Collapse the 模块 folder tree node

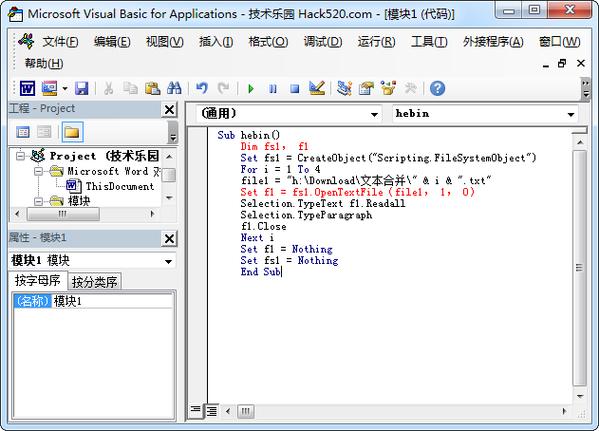tap(38, 201)
